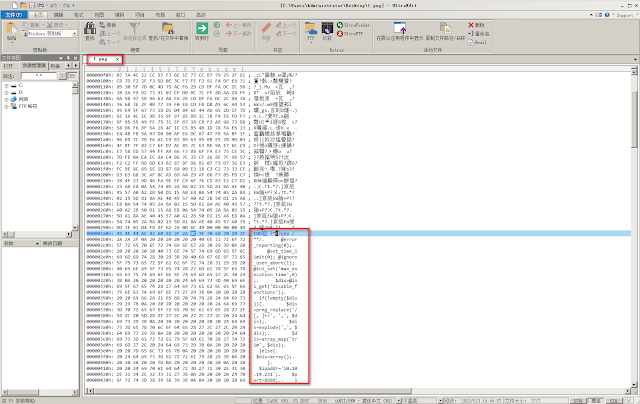Click the large Paste clipboard icon
Screen dimensions: 640x404
pyautogui.click(x=11, y=29)
